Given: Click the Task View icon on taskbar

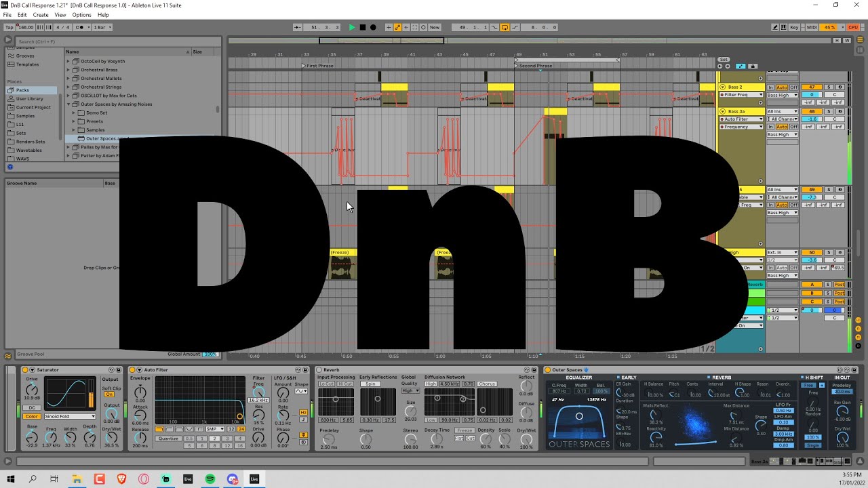Looking at the screenshot, I should [x=55, y=479].
